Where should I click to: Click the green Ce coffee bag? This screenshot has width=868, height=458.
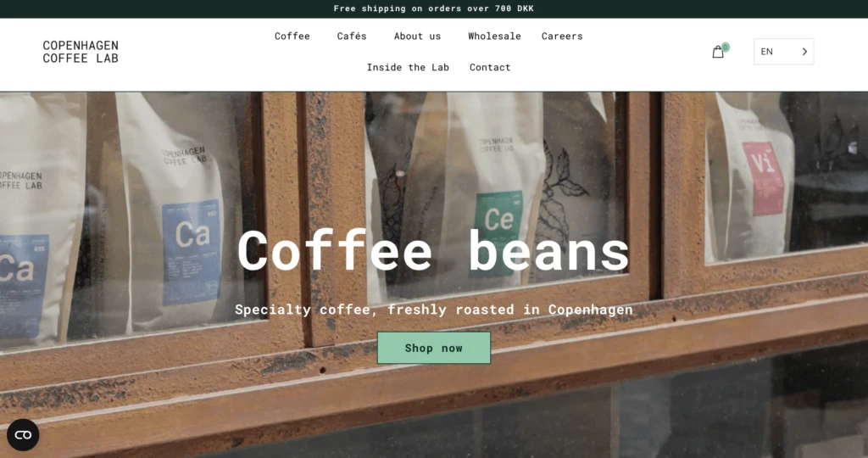tap(492, 194)
